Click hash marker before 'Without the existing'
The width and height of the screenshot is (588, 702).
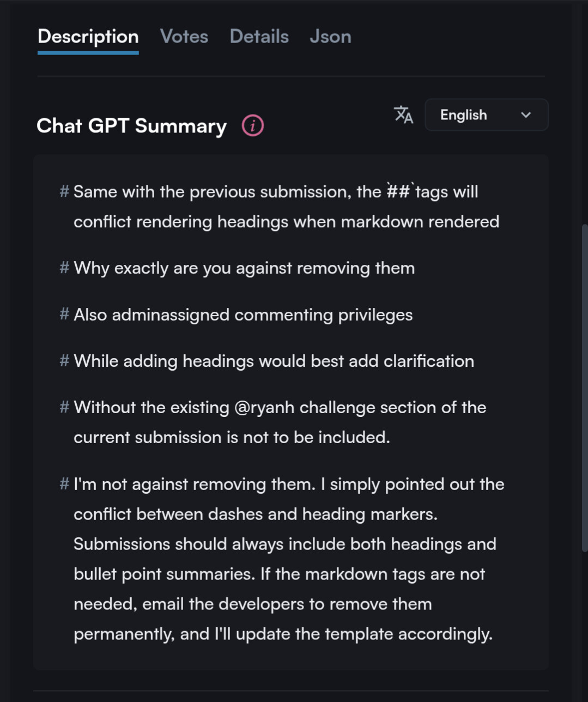pyautogui.click(x=64, y=407)
